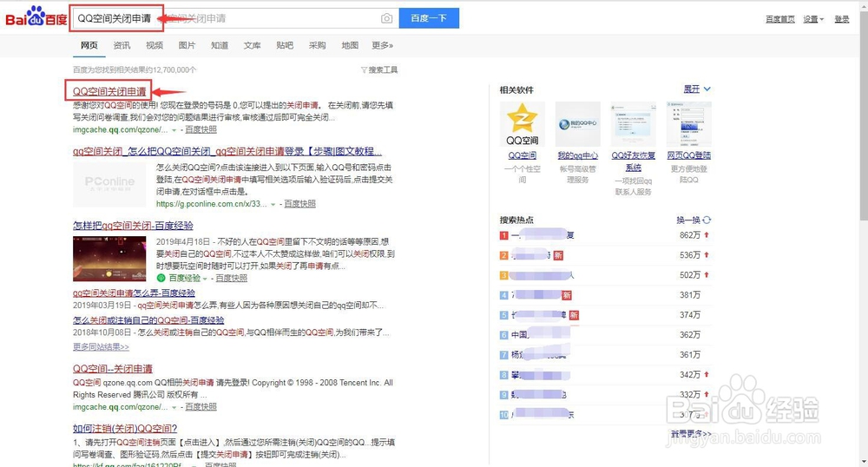This screenshot has height=467, width=868.
Task: Refresh hot searches with 换一换 icon
Action: click(707, 220)
